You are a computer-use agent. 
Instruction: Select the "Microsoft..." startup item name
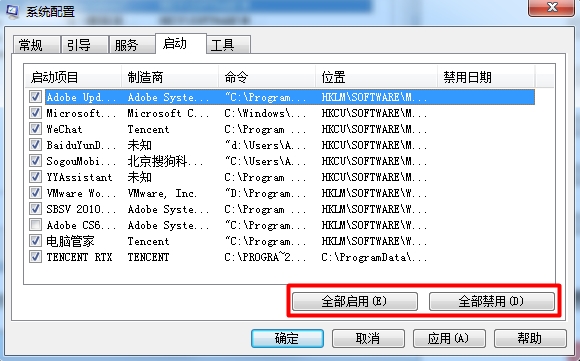pos(81,113)
